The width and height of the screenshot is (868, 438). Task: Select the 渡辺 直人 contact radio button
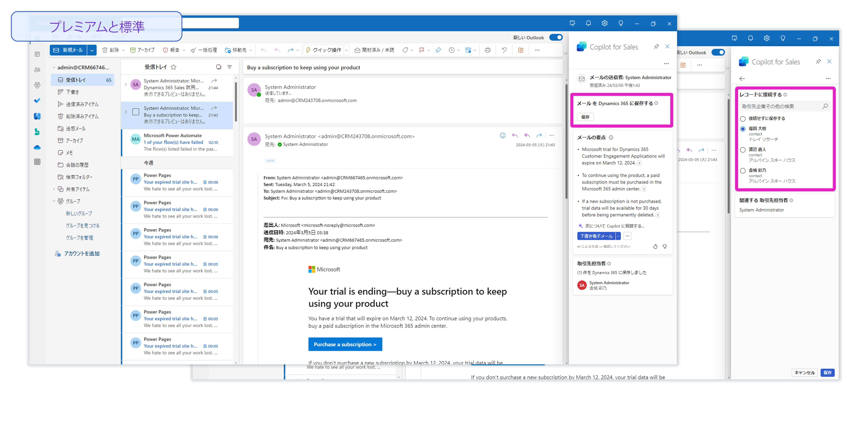[x=743, y=150]
